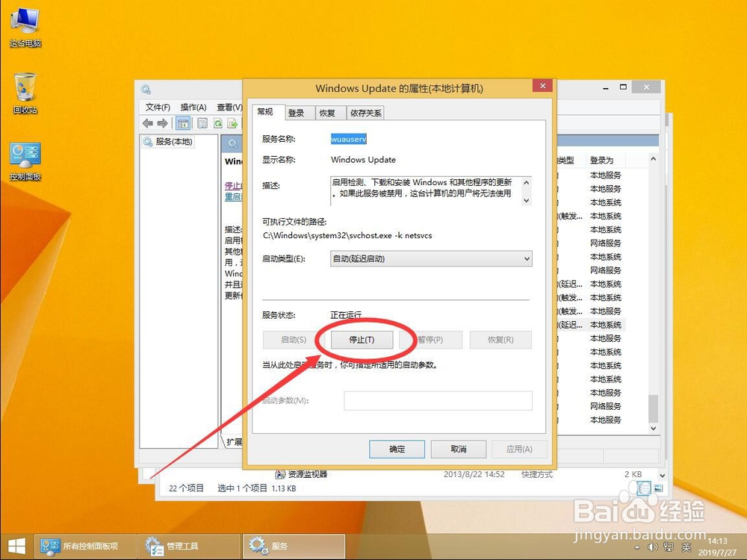Click the 停止 link in Services panel
747x560 pixels.
tap(233, 185)
